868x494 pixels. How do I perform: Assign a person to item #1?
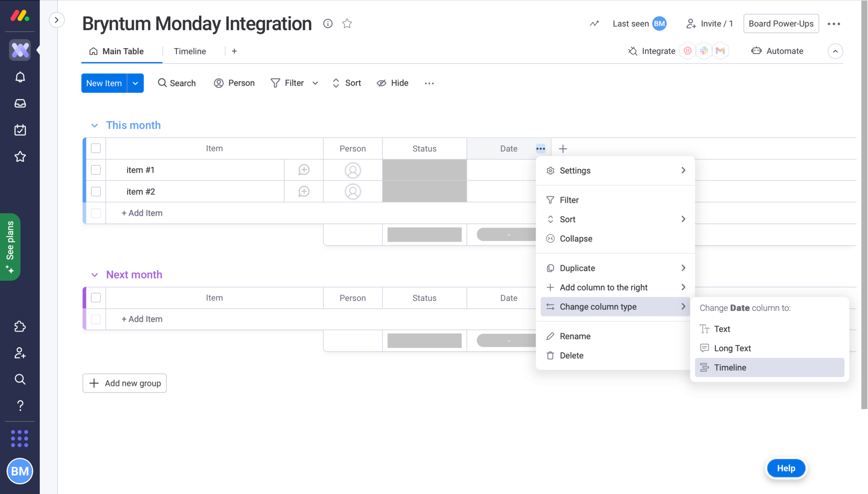353,170
